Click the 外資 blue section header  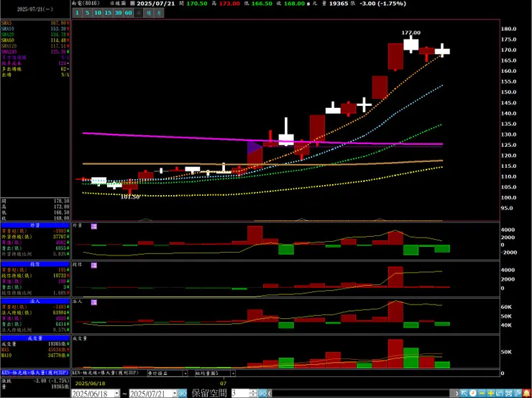[x=35, y=225]
